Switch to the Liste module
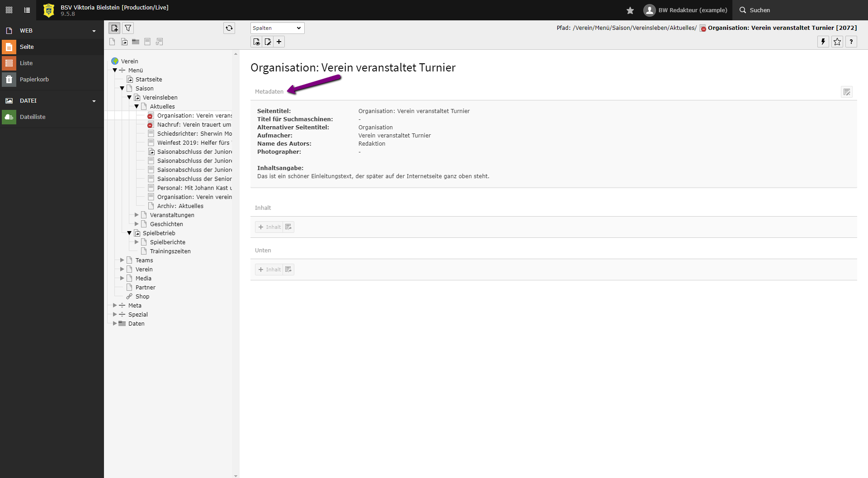Screen dimensions: 868x478 tap(26, 63)
